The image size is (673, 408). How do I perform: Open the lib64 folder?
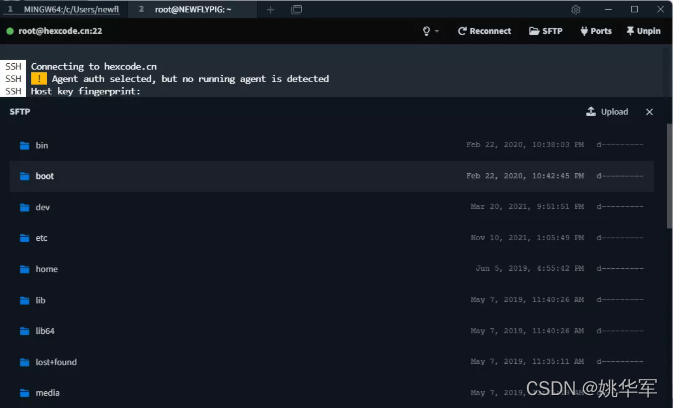(331, 331)
